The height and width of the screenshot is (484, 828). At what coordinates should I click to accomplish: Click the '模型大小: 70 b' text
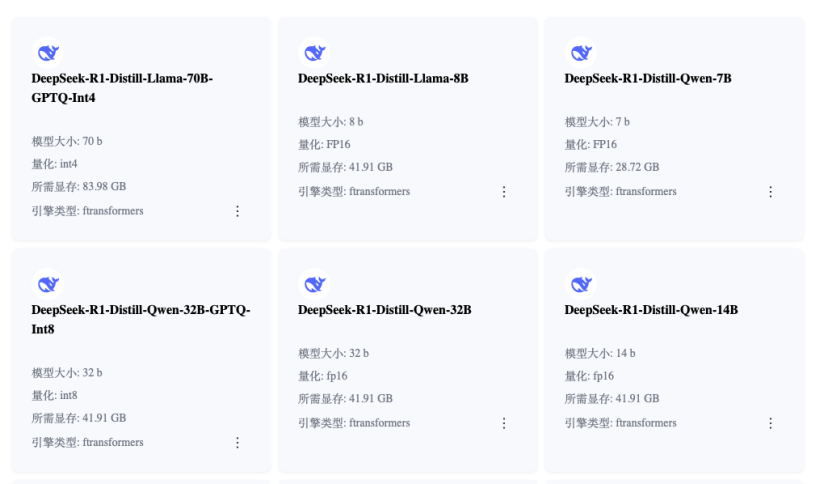click(67, 141)
